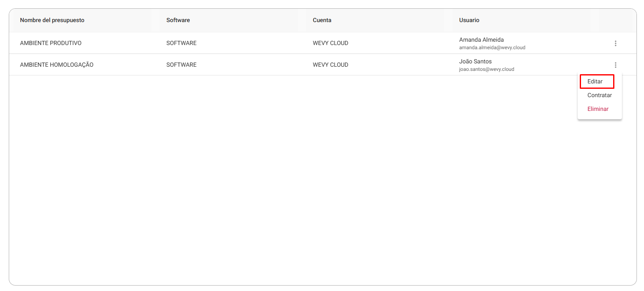
Task: Click the Cuenta column header
Action: 322,20
